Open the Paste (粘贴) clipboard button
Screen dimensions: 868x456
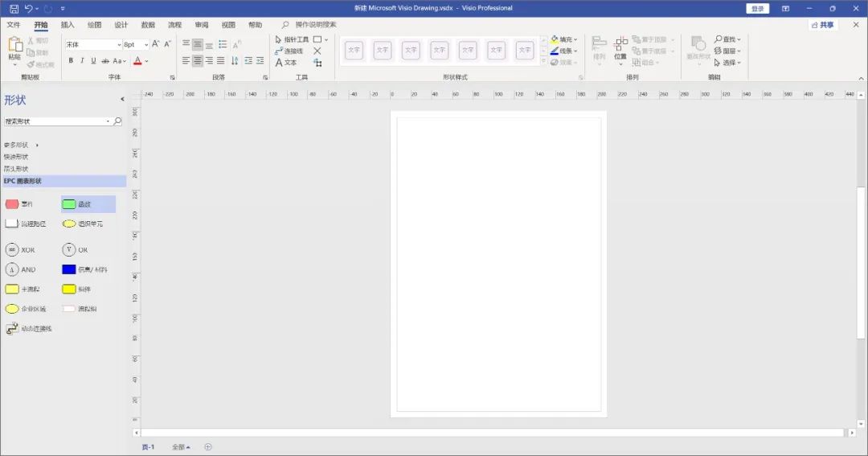click(x=14, y=51)
